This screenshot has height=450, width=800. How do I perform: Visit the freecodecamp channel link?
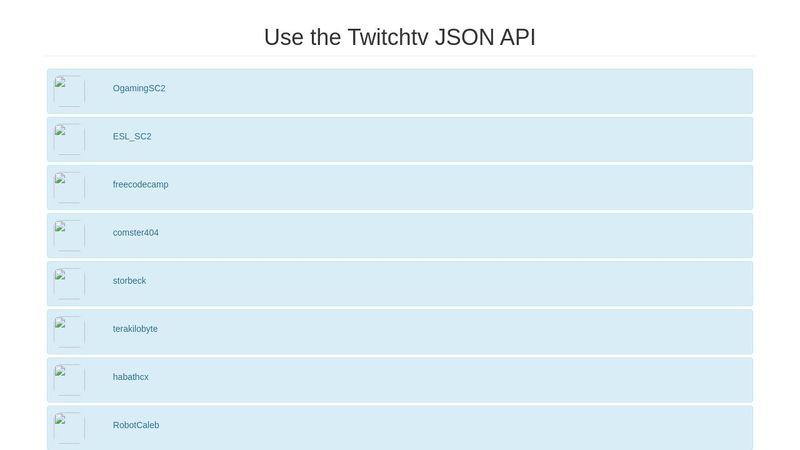tap(140, 184)
